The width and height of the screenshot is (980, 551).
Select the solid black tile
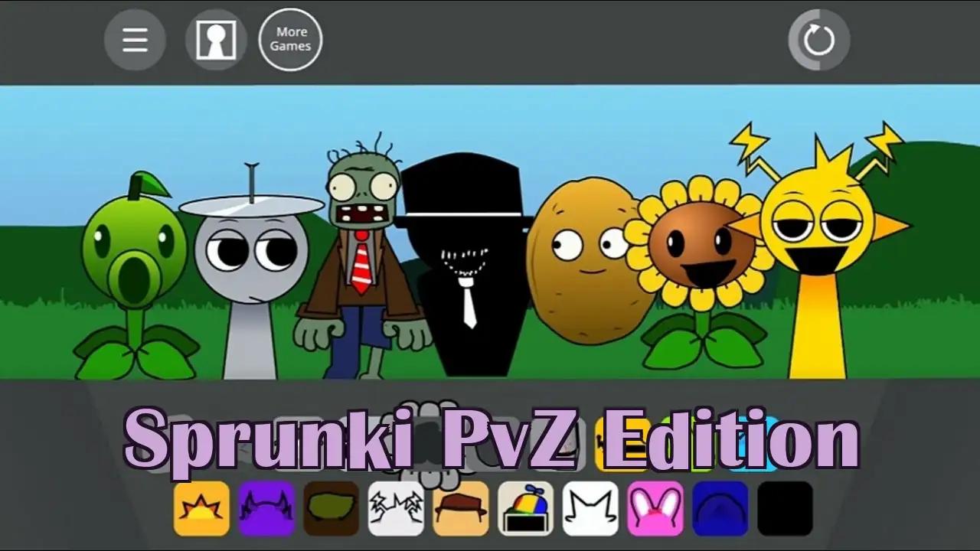pos(786,508)
